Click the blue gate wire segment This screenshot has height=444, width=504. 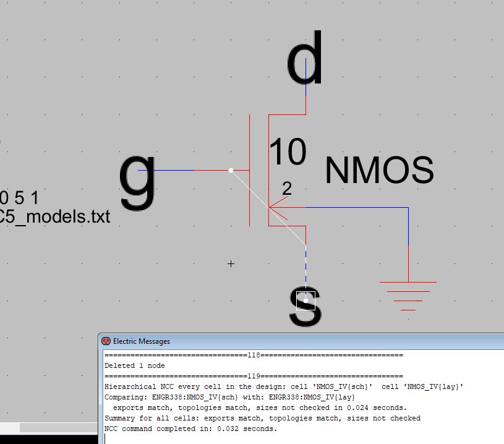(x=166, y=170)
